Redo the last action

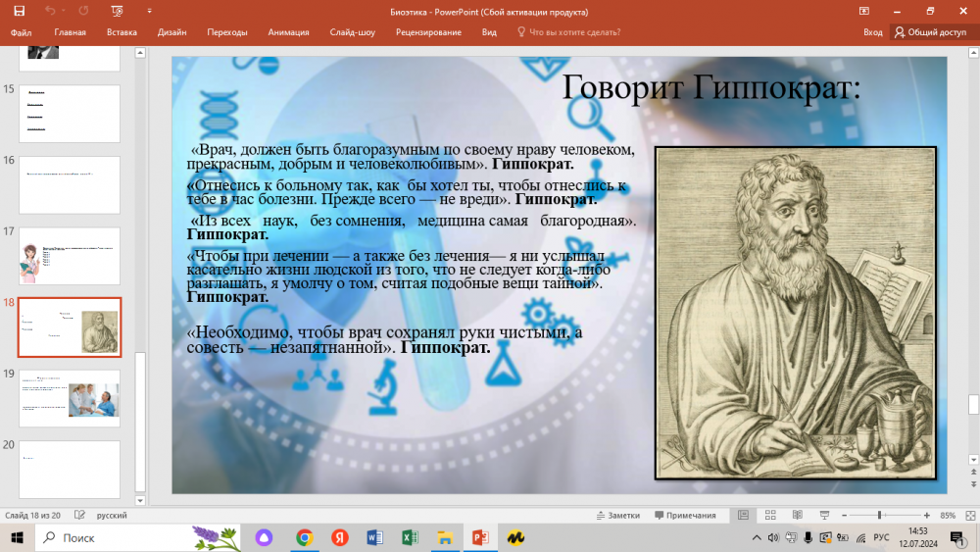[83, 11]
